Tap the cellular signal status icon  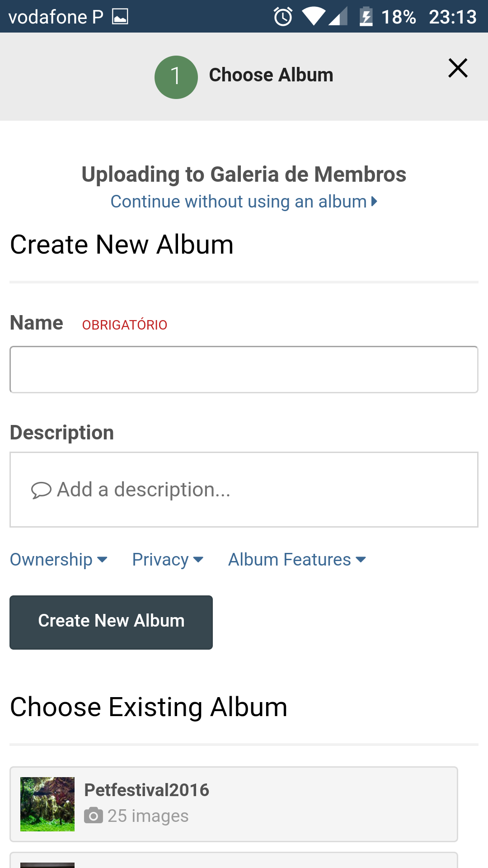338,17
